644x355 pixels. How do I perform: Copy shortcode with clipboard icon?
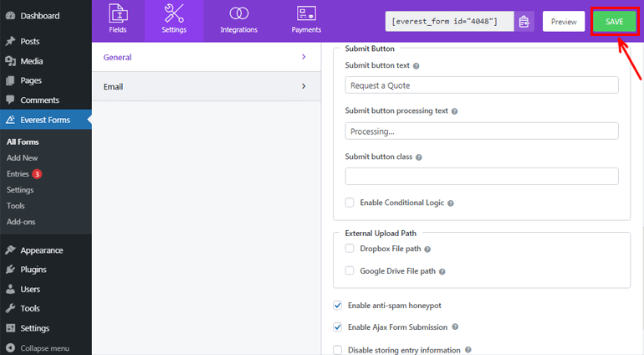coord(524,22)
